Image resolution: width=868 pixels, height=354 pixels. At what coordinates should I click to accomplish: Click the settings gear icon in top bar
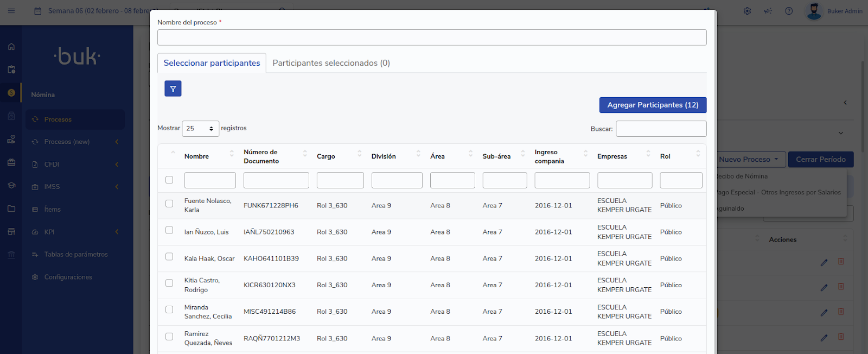pyautogui.click(x=747, y=11)
